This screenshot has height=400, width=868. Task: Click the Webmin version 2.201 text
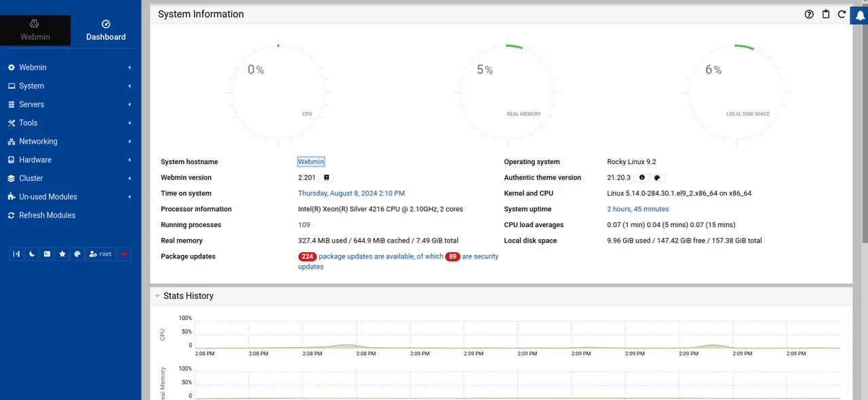coord(307,178)
